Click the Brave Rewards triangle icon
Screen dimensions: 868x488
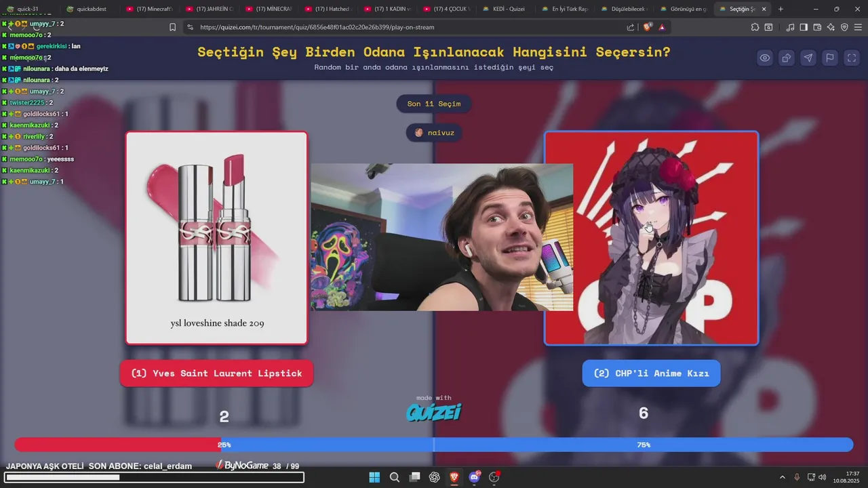point(662,27)
